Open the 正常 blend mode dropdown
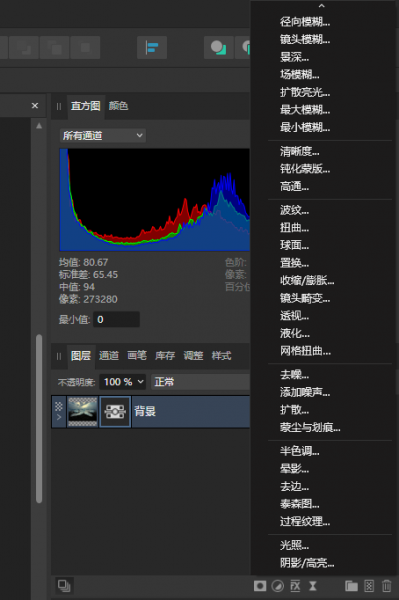 [200, 382]
